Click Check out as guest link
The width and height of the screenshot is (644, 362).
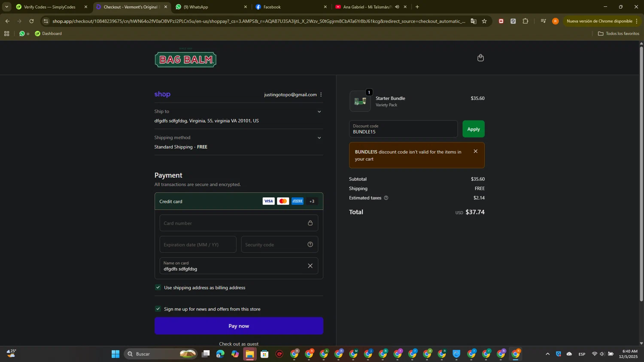click(239, 344)
